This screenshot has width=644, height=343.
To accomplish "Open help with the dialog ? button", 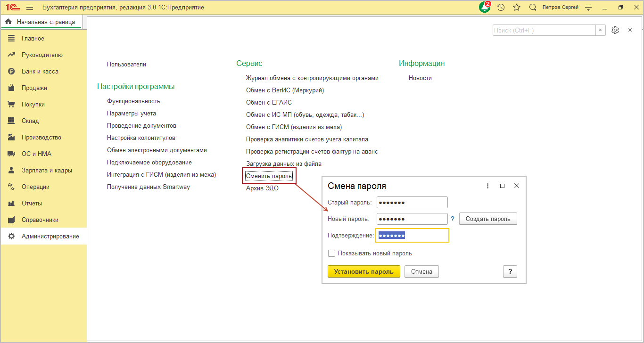I will 510,272.
